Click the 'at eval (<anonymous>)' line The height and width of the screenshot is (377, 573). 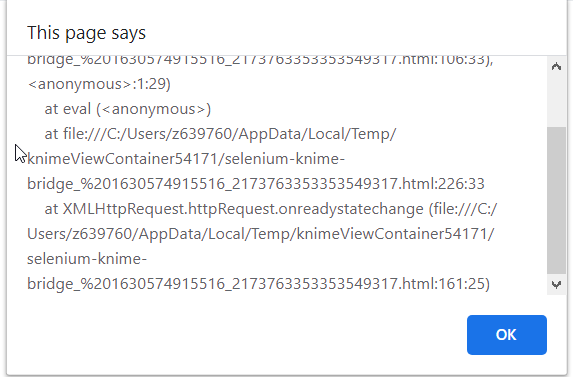coord(128,109)
